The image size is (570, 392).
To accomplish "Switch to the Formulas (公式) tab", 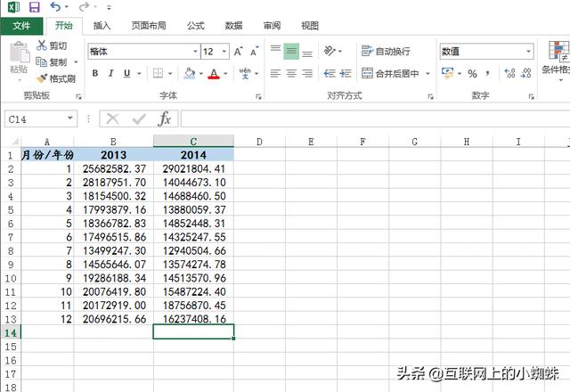I will tap(196, 26).
